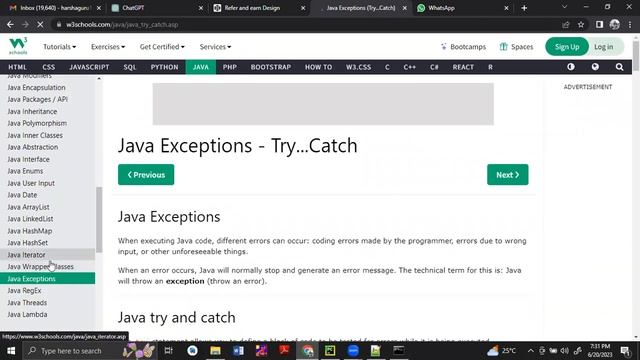Close the WhatsApp tab
This screenshot has height=360, width=640.
(506, 8)
